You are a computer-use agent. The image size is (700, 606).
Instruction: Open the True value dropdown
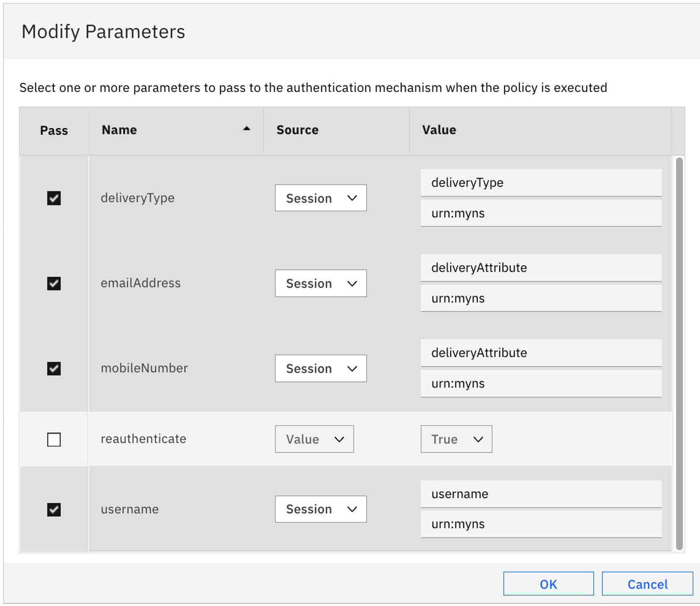456,439
